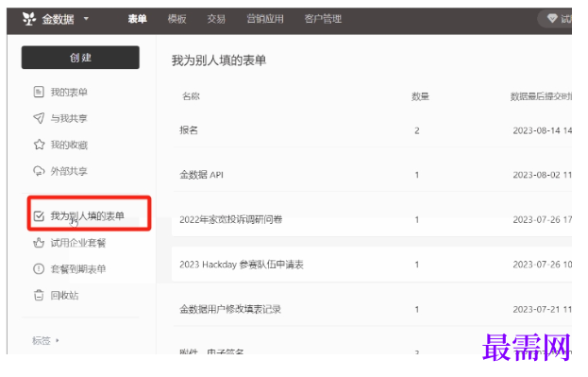Switch to the 表单 tab
This screenshot has height=377, width=588.
click(137, 19)
